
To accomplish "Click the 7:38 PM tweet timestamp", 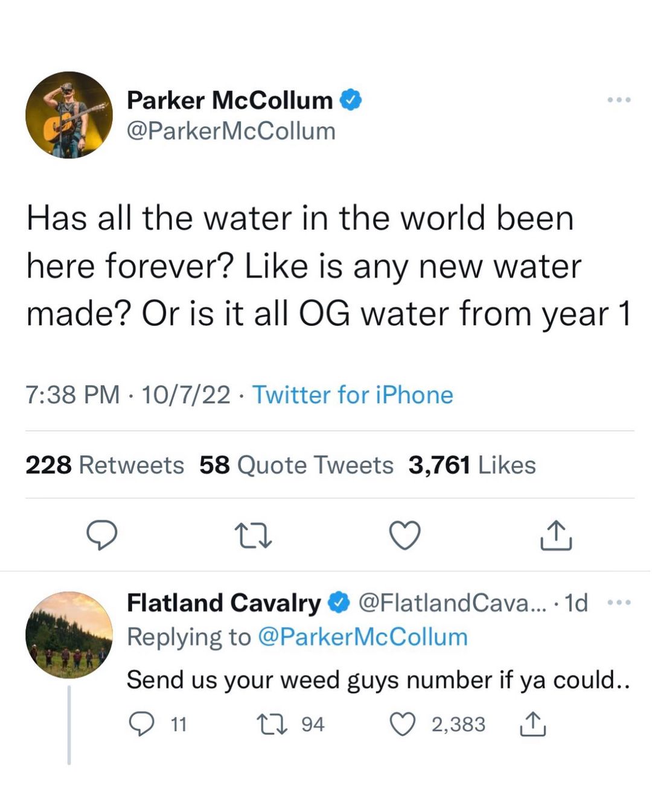I will coord(72,395).
